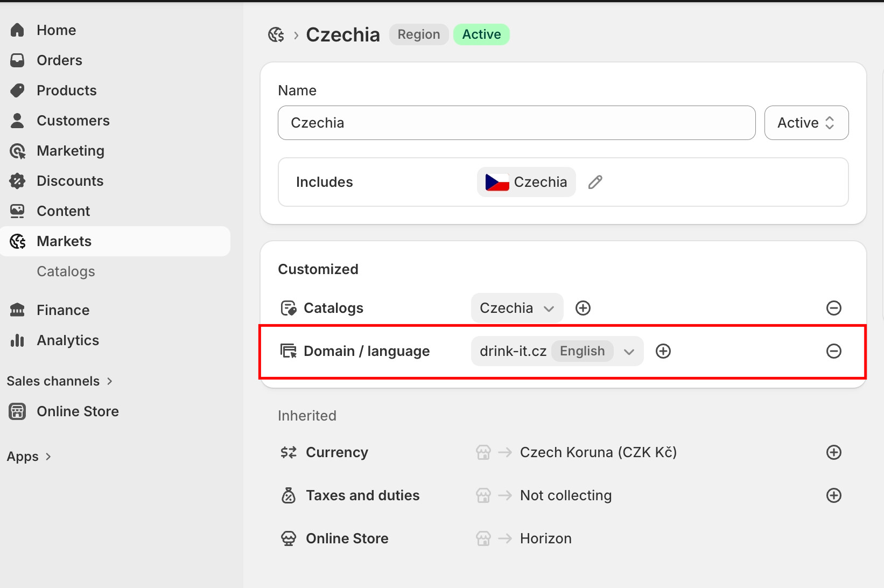This screenshot has width=884, height=588.
Task: Add another catalog with plus icon
Action: pos(583,308)
